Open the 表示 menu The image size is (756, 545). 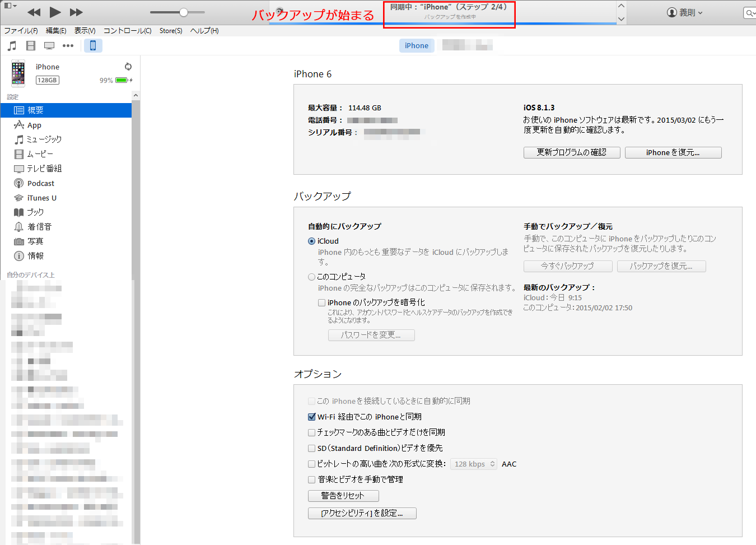tap(85, 31)
